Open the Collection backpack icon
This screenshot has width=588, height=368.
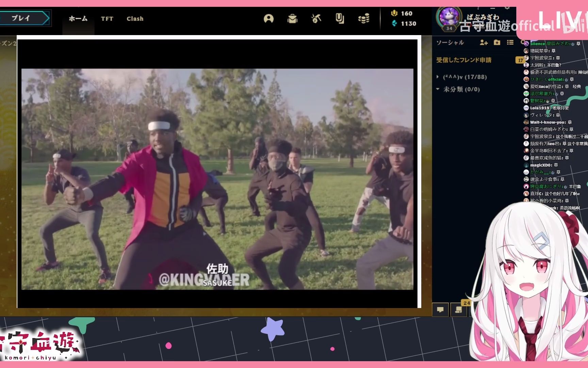tap(292, 19)
